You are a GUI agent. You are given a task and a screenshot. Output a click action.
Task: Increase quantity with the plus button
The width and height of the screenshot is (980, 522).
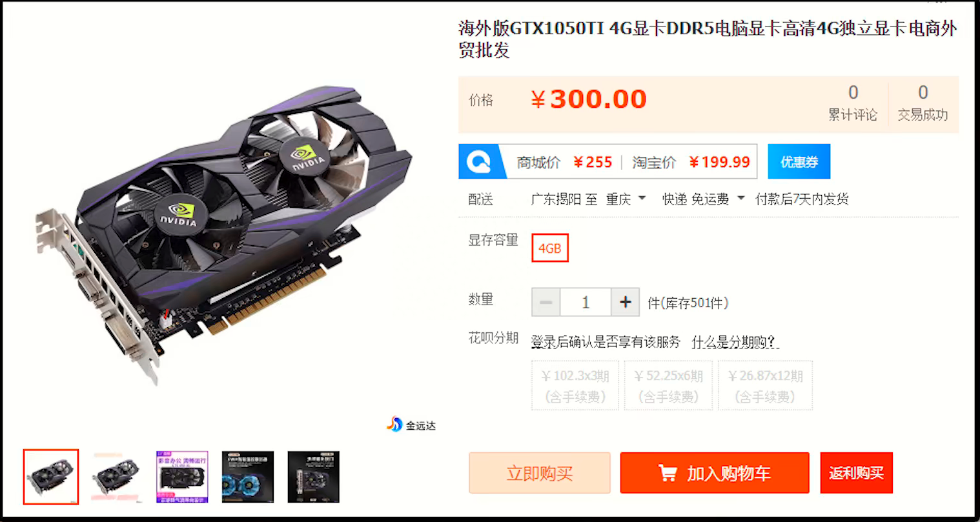625,302
